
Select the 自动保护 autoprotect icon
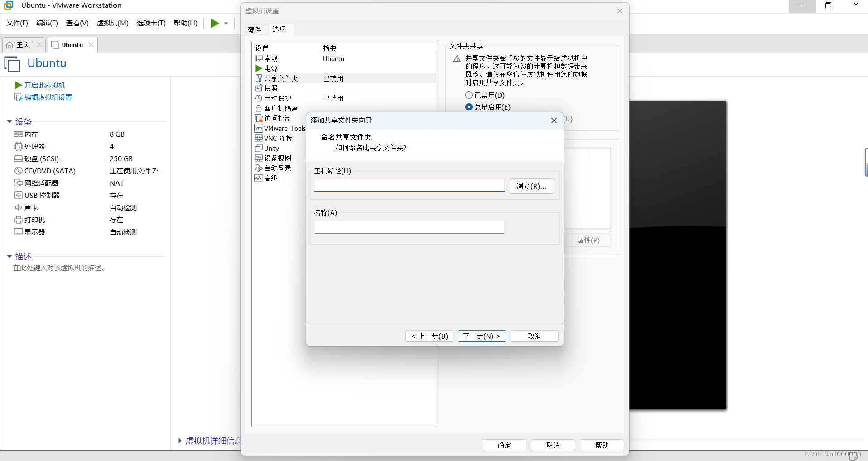[259, 98]
